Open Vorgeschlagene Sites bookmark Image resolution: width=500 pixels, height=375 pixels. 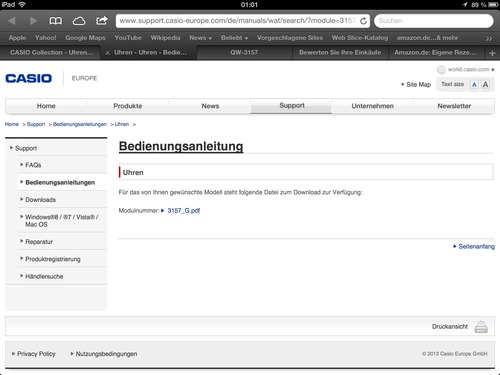(x=290, y=38)
